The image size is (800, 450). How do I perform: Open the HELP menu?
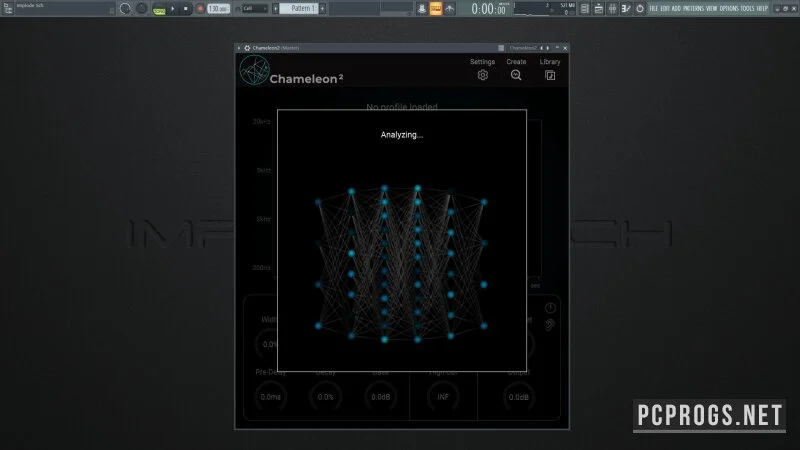(762, 9)
